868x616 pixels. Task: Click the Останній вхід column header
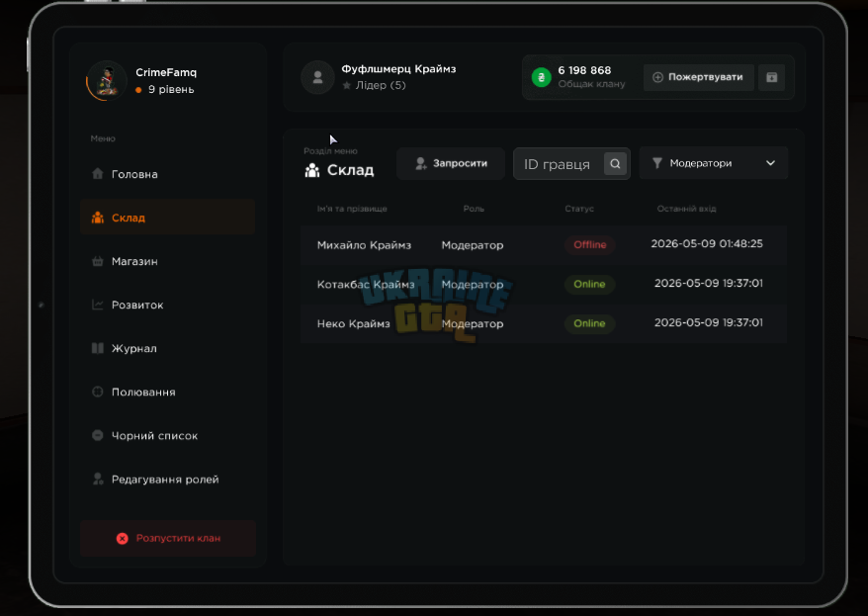tap(686, 209)
